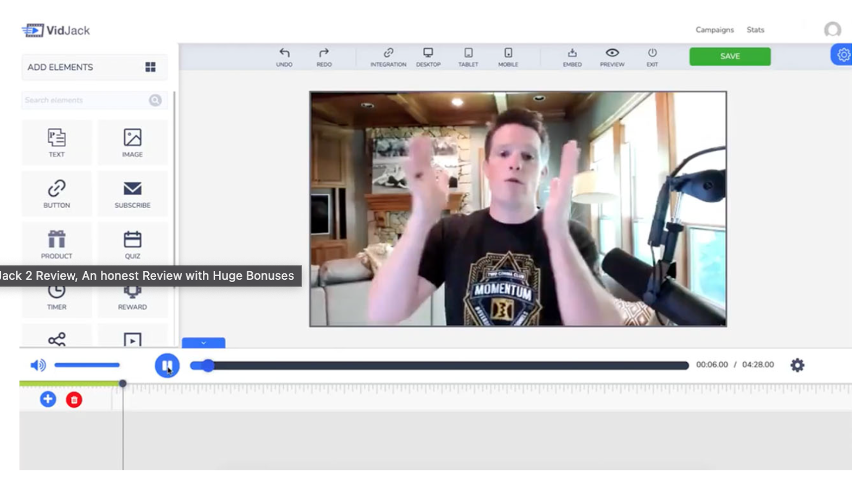Open the Integration settings
This screenshot has width=868, height=481.
click(388, 56)
